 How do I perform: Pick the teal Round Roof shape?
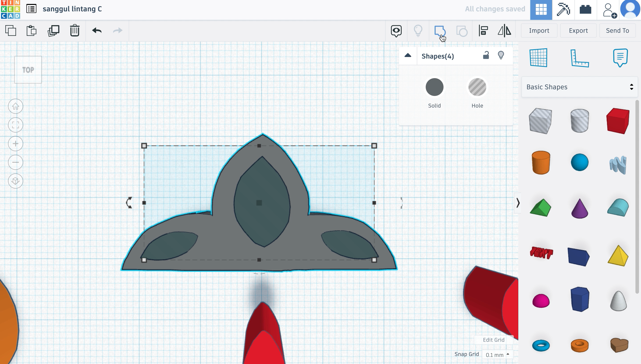[x=618, y=207]
